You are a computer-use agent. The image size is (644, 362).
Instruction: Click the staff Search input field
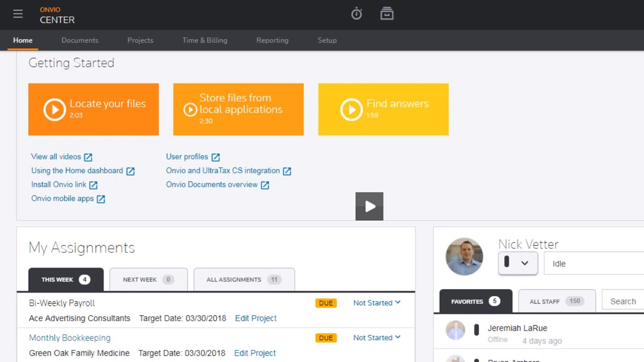click(623, 301)
